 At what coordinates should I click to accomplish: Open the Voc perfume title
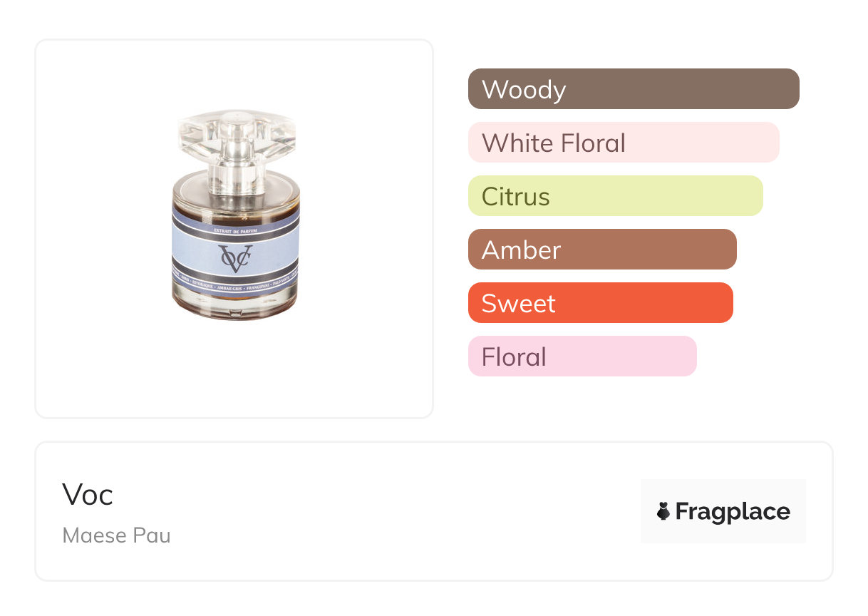click(88, 494)
